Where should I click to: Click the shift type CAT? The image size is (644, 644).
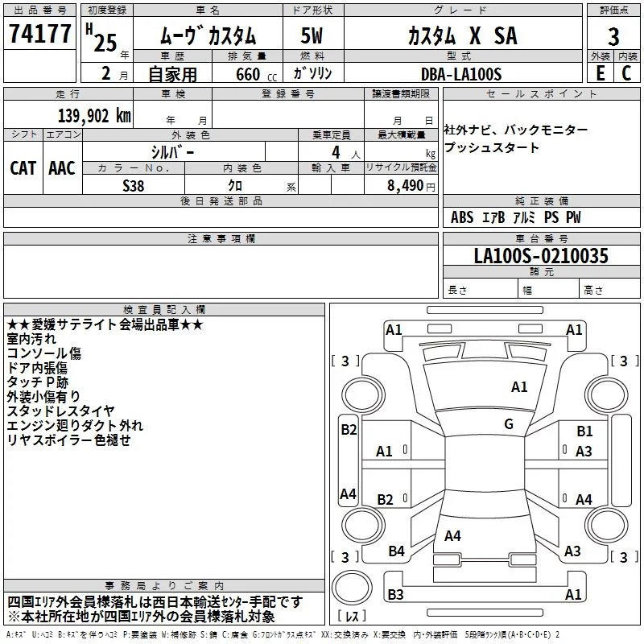coord(23,168)
